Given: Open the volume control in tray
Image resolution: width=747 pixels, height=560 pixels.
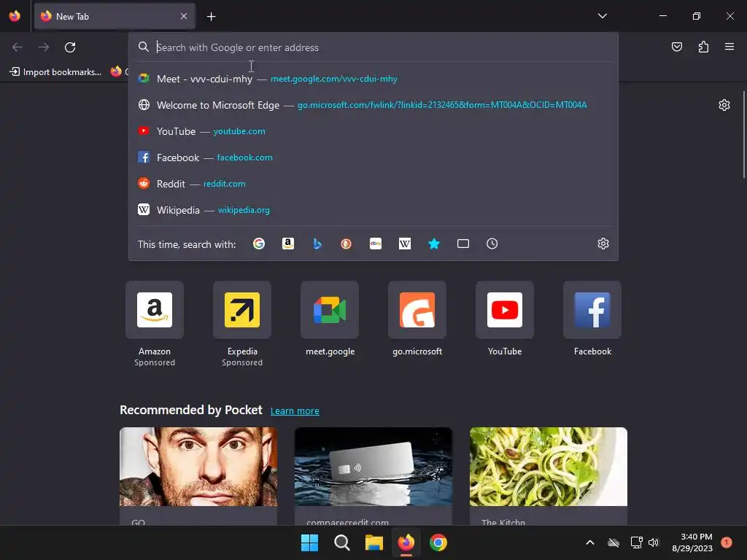Looking at the screenshot, I should pyautogui.click(x=654, y=542).
